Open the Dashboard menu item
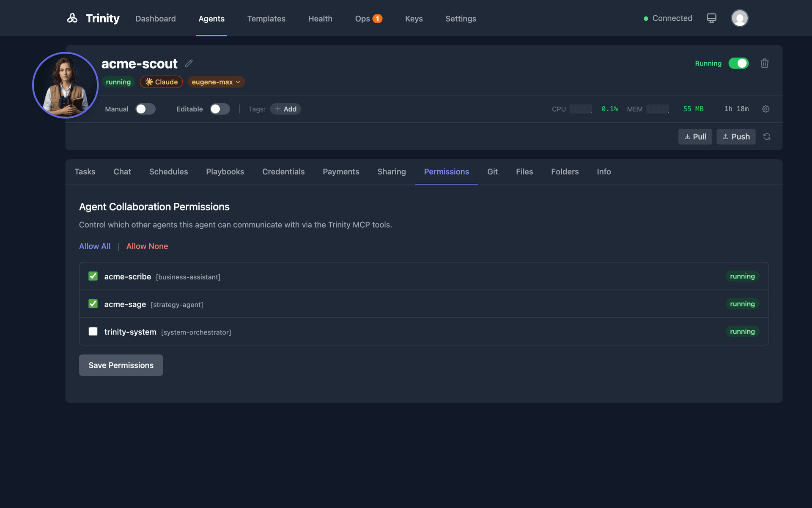The image size is (812, 508). [156, 19]
